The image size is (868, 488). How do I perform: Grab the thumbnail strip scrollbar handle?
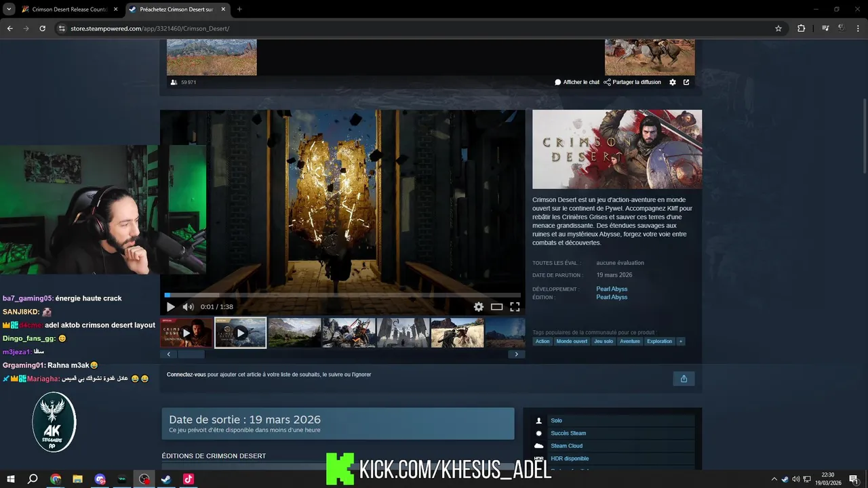191,354
